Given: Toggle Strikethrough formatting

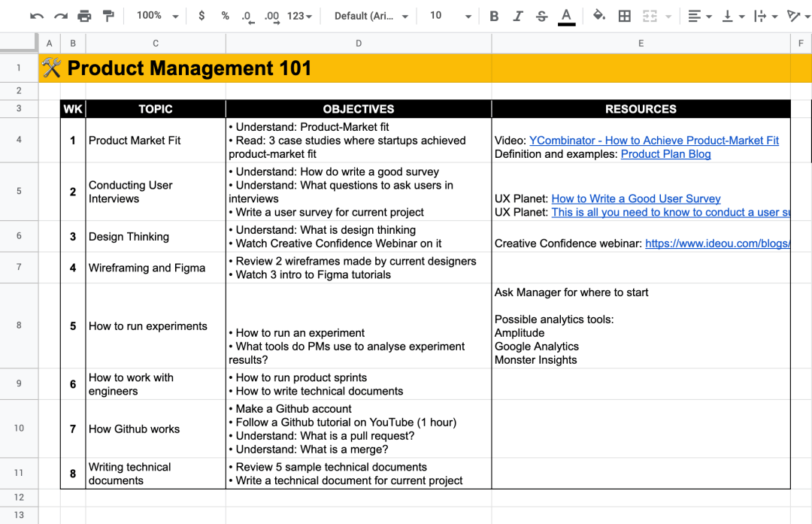Looking at the screenshot, I should click(x=541, y=16).
